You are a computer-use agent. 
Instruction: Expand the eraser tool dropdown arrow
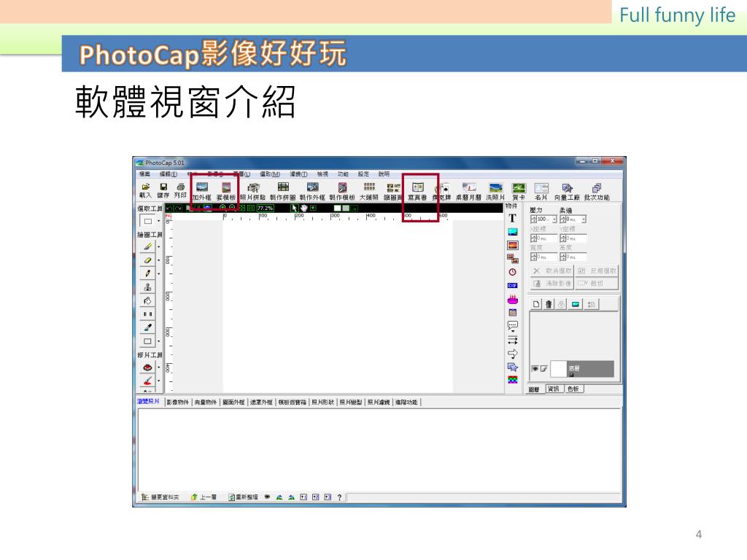[158, 260]
